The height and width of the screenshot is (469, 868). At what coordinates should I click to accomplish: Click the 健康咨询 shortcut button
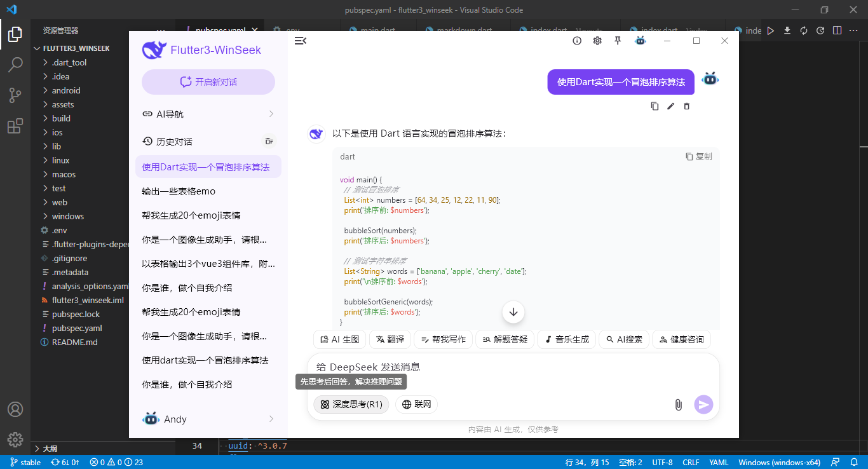click(681, 339)
